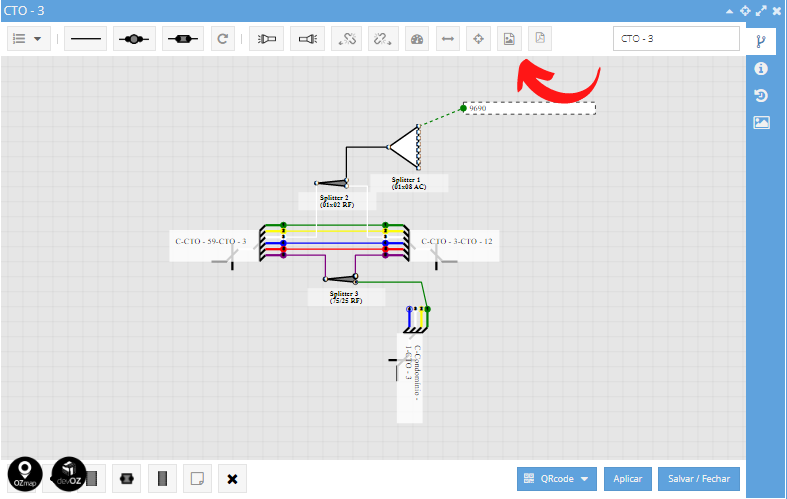Click the 9690 client label box
Viewport: 787px width, 499px height.
coord(529,108)
